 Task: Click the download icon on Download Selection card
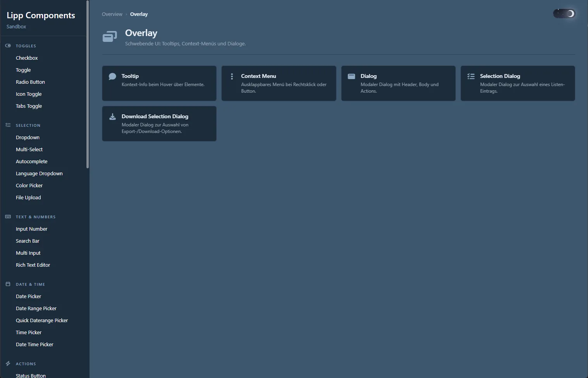pos(112,117)
